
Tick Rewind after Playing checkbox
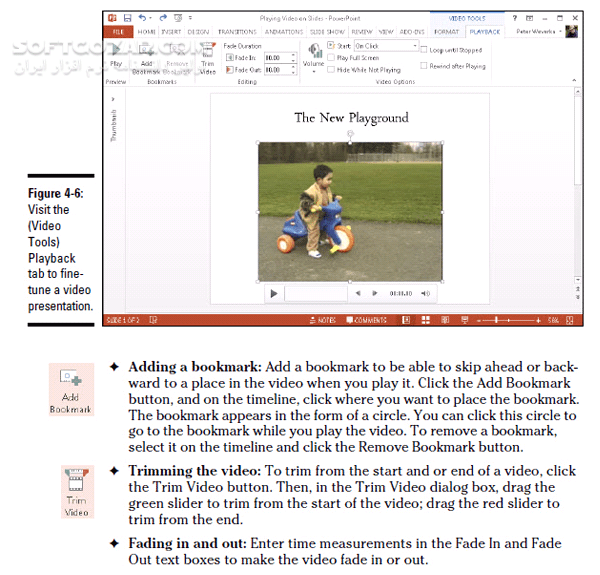click(x=423, y=66)
